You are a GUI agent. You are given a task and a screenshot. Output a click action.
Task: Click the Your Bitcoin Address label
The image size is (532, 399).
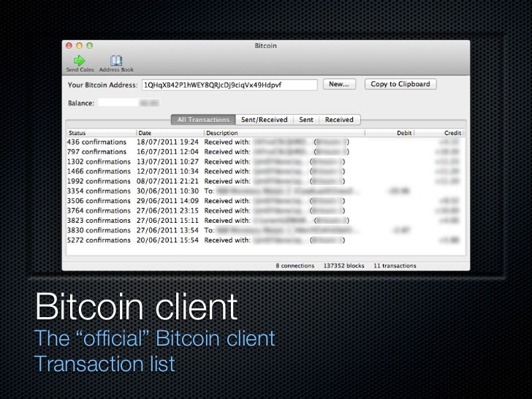(102, 85)
